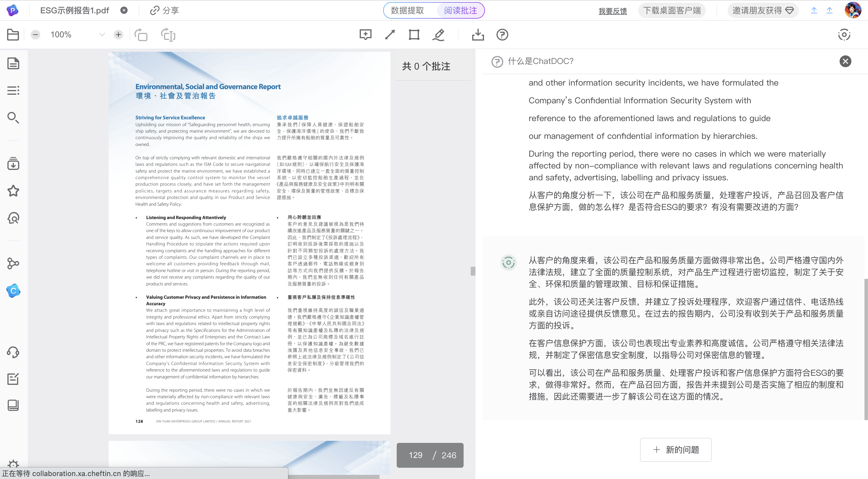This screenshot has width=868, height=479.
Task: Switch to 阅读批注 mode
Action: tap(460, 10)
